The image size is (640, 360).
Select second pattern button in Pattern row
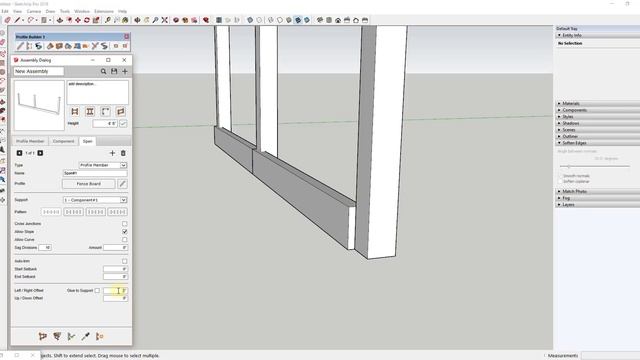pos(73,212)
